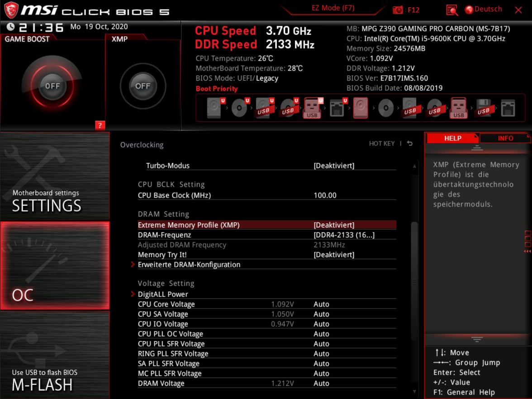The width and height of the screenshot is (532, 399).
Task: Open the search magnifier icon in top bar
Action: 451,10
